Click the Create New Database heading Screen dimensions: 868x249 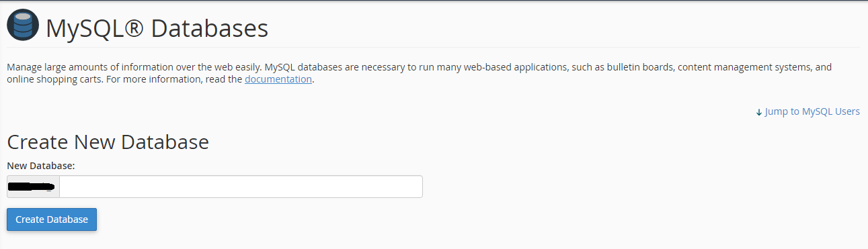tap(108, 142)
